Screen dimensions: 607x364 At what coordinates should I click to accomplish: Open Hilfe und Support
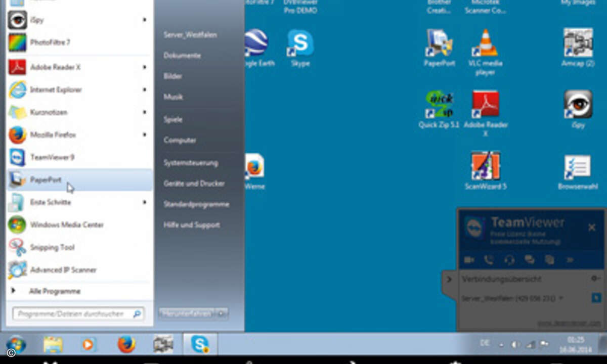pos(191,225)
